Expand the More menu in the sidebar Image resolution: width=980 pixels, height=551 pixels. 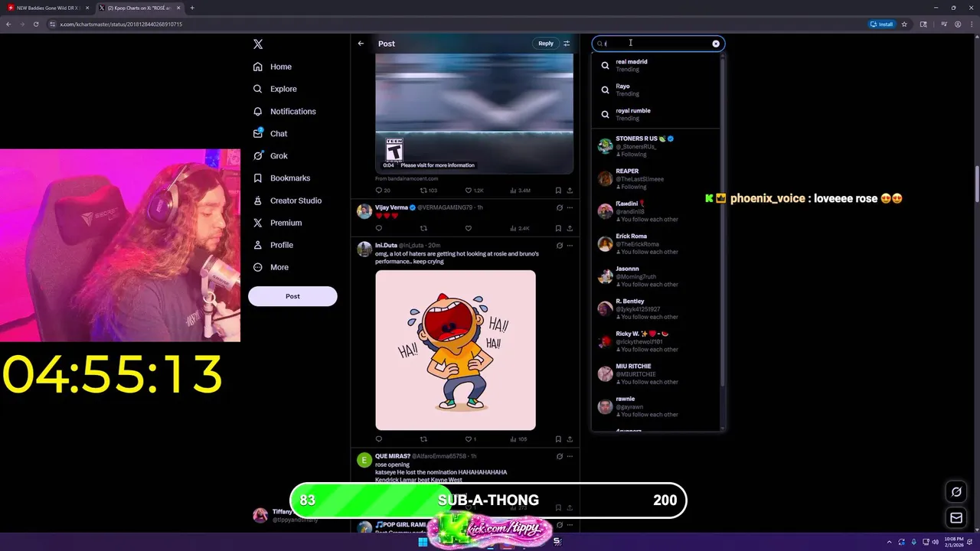[270, 267]
